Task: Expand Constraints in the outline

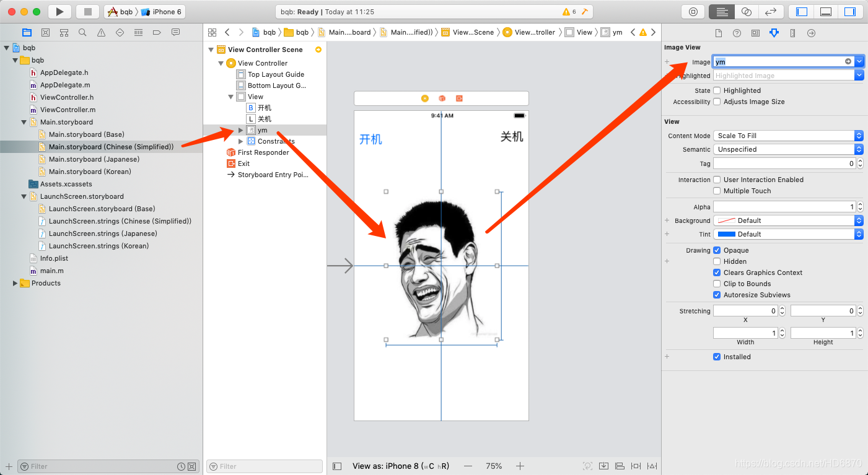Action: point(241,141)
